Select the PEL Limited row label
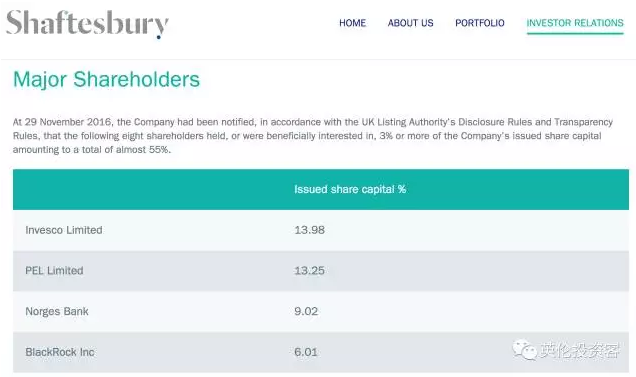Screen dimensions: 636x377 54,271
